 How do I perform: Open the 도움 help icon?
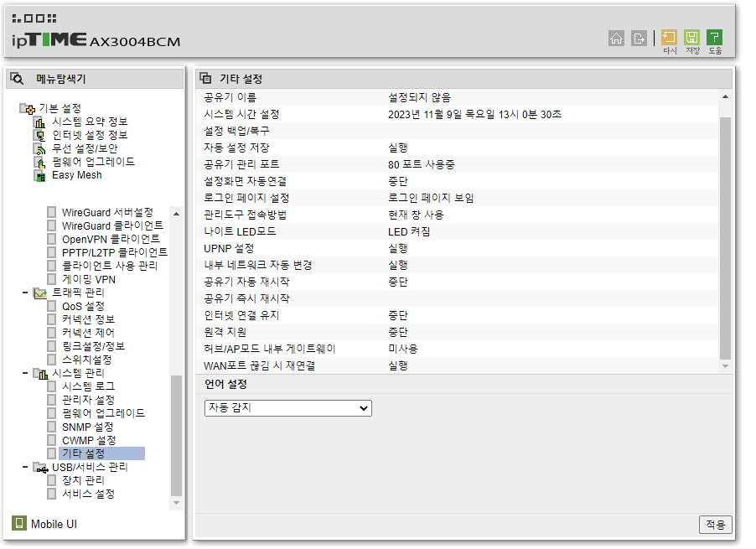tap(715, 38)
